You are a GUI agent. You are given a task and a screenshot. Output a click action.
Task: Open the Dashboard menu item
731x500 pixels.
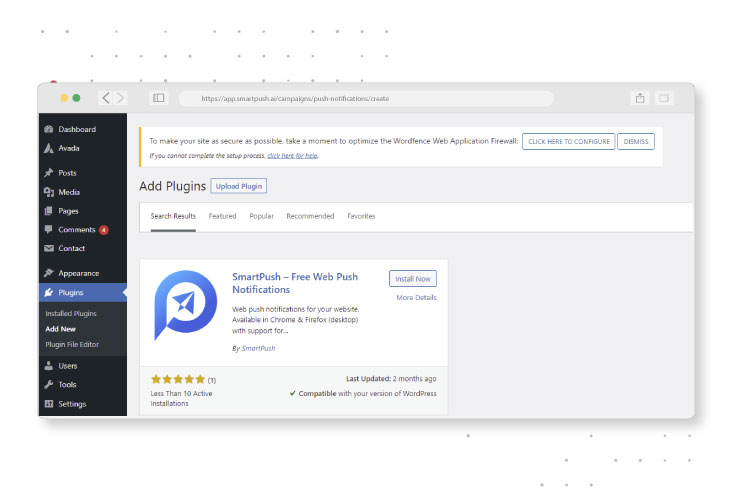(83, 129)
